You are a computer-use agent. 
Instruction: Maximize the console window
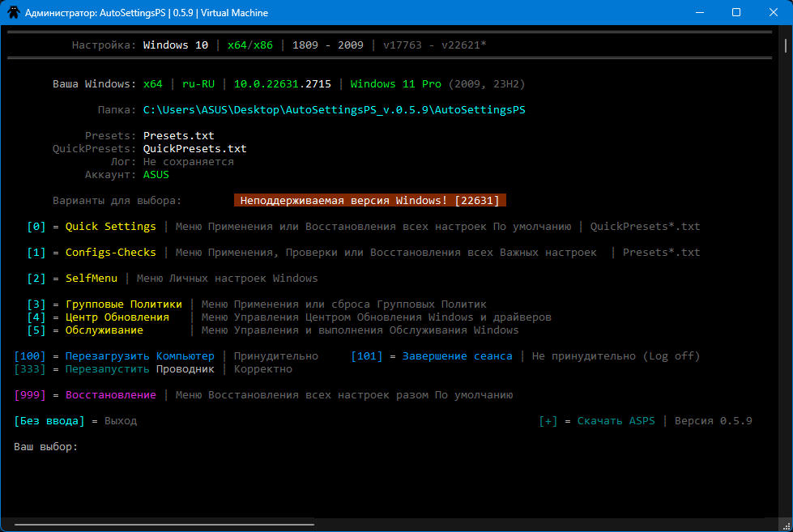coord(736,13)
